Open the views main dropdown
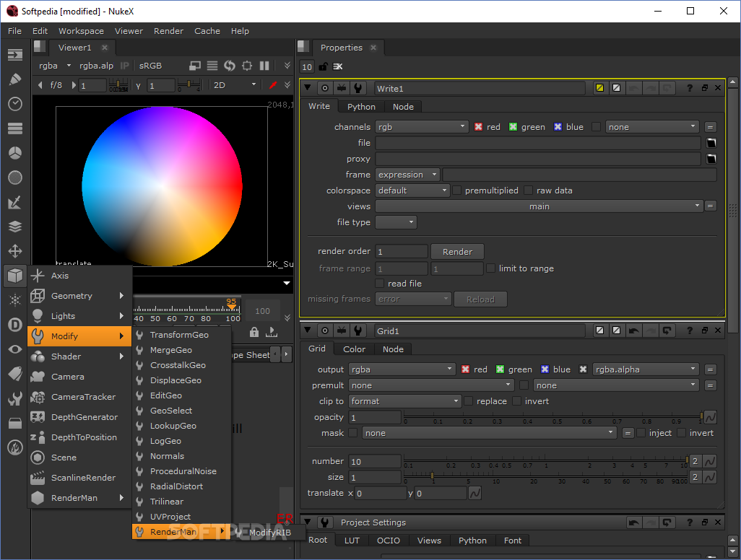Screen dimensions: 741x560 (539, 206)
